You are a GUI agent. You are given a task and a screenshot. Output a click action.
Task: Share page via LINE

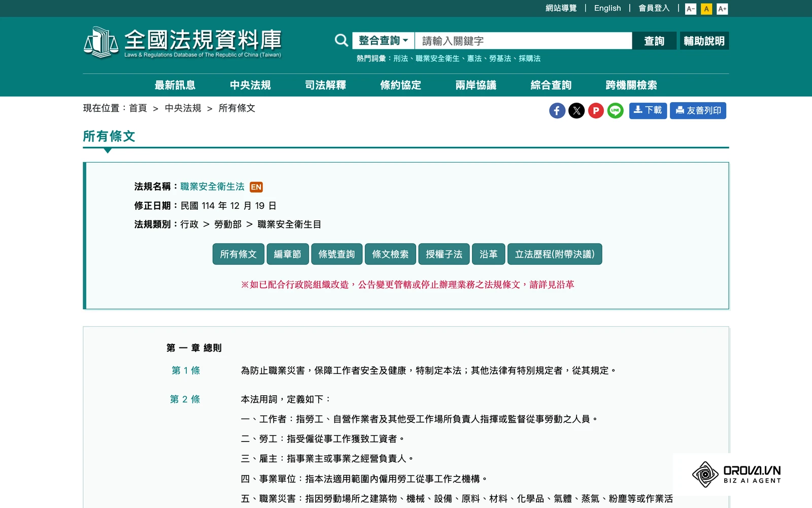[x=615, y=111]
